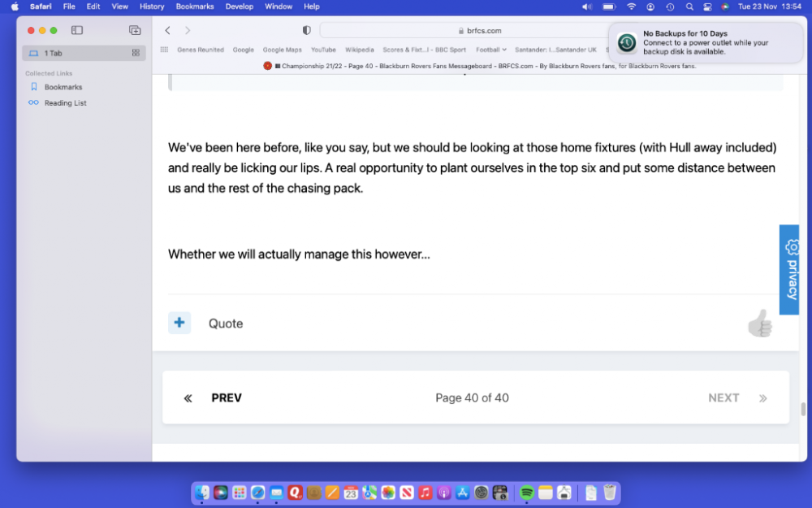812x508 pixels.
Task: Click the page's vertical scrollbar thumb
Action: click(x=803, y=409)
